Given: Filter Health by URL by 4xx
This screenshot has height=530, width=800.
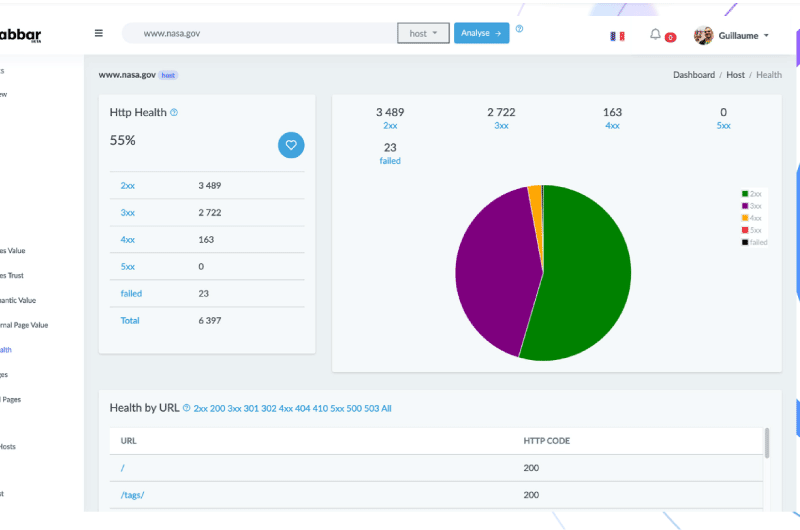Looking at the screenshot, I should click(x=286, y=409).
